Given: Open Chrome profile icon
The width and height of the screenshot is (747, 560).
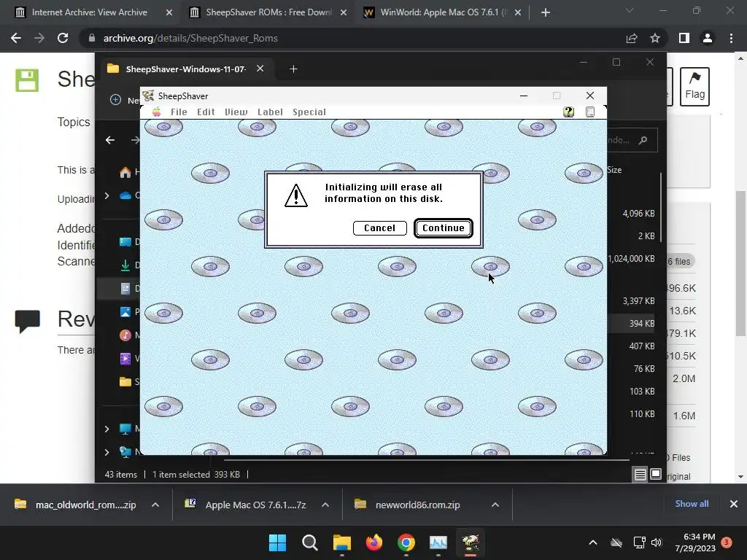Looking at the screenshot, I should tap(708, 38).
